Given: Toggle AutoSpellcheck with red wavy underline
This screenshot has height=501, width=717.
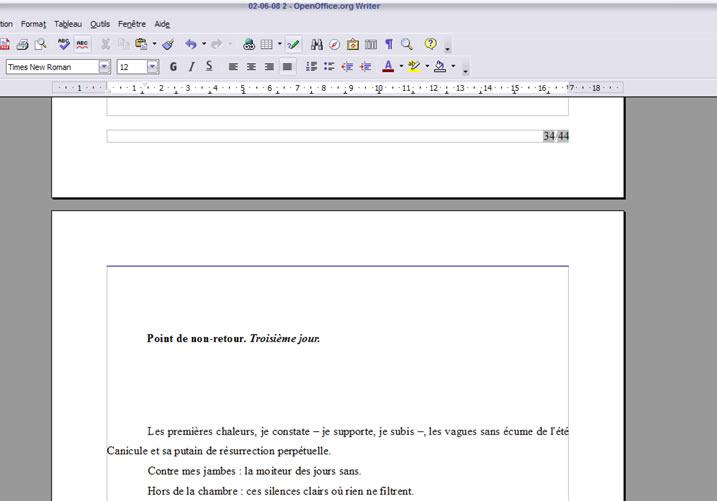Looking at the screenshot, I should coord(82,44).
